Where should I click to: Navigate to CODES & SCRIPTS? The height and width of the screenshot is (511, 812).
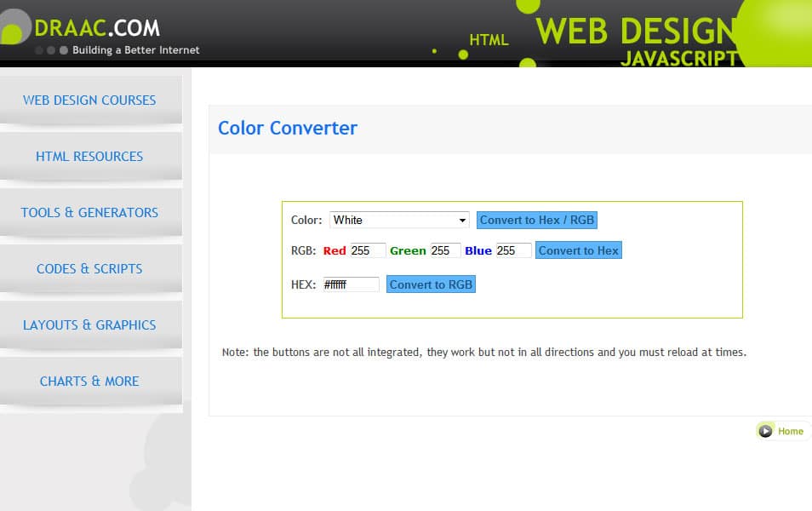click(x=89, y=268)
